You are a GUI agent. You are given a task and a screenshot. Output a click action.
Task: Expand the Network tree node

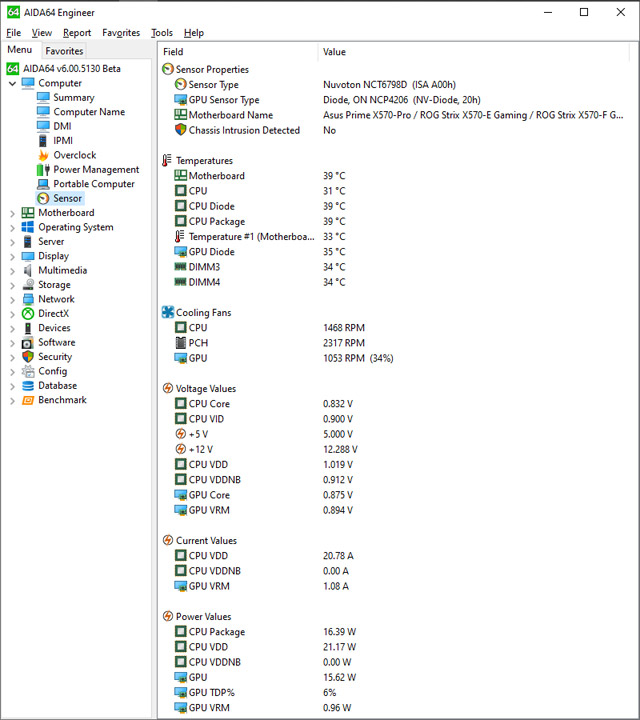tap(12, 299)
